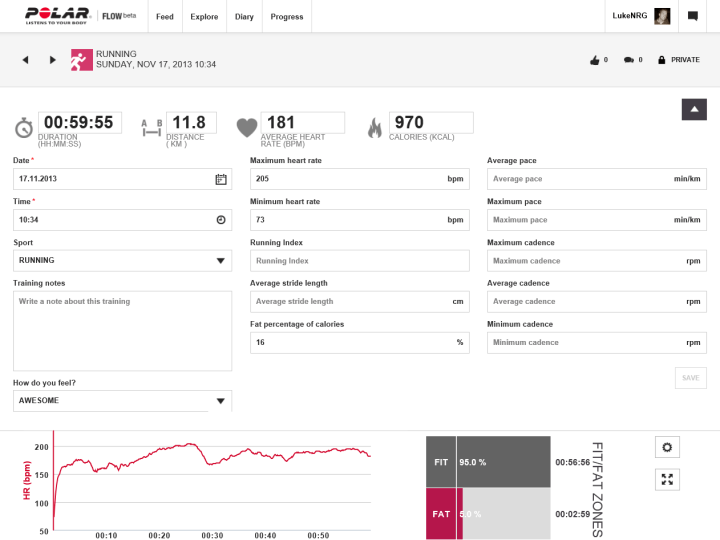Screen dimensions: 720x540
Task: Click the Minimum heart rate field
Action: pyautogui.click(x=360, y=220)
